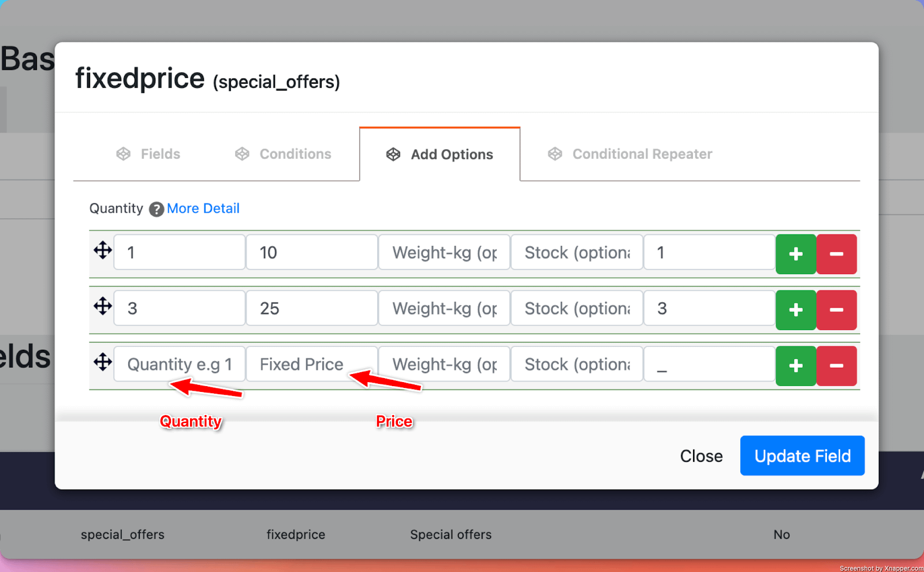Remove the empty third option row
Viewport: 924px width, 572px height.
[836, 366]
